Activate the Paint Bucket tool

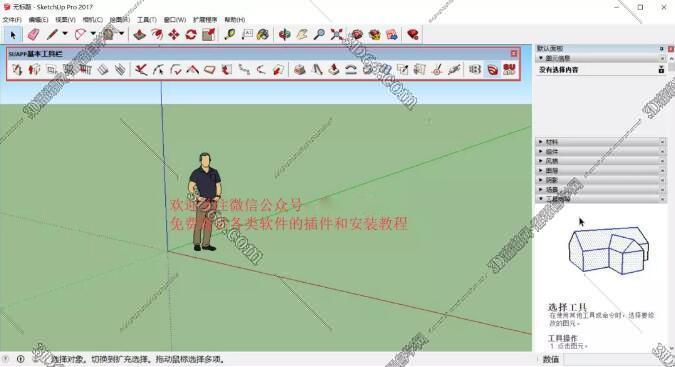[263, 34]
